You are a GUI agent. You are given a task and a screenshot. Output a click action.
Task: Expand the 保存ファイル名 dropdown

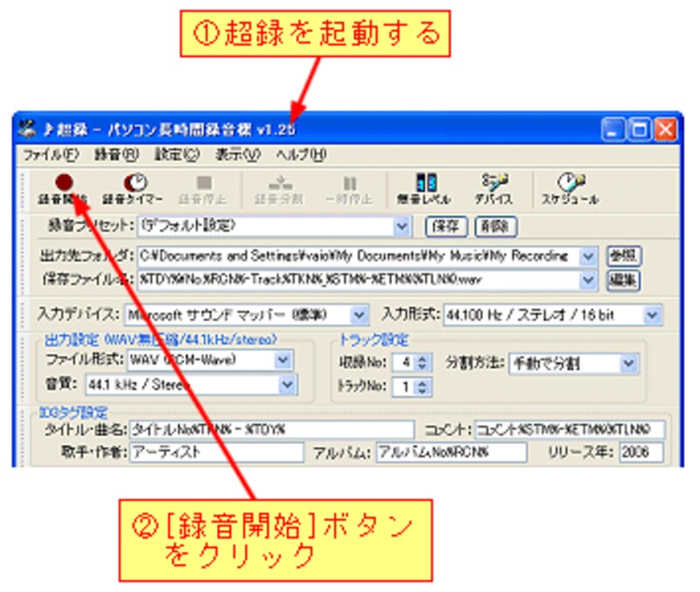587,280
